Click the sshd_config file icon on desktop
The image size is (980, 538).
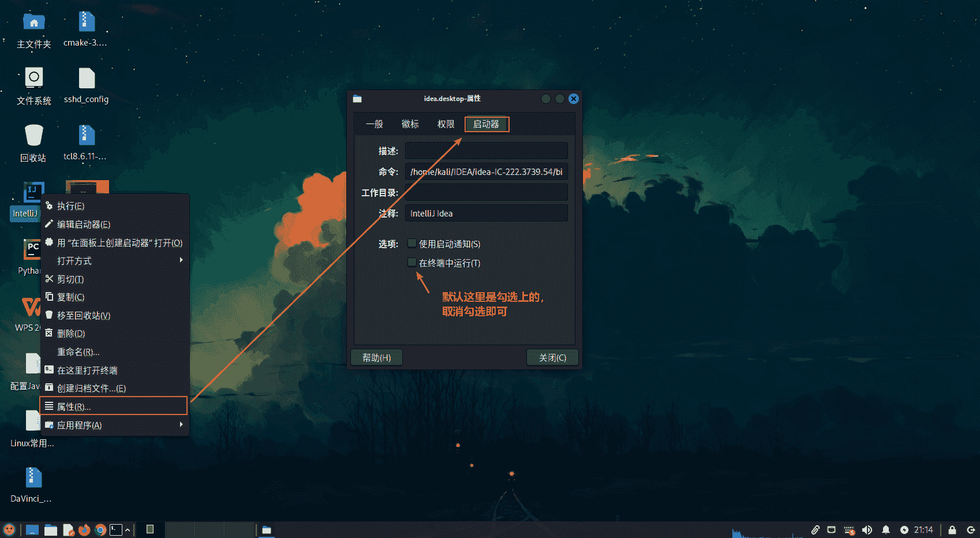87,79
